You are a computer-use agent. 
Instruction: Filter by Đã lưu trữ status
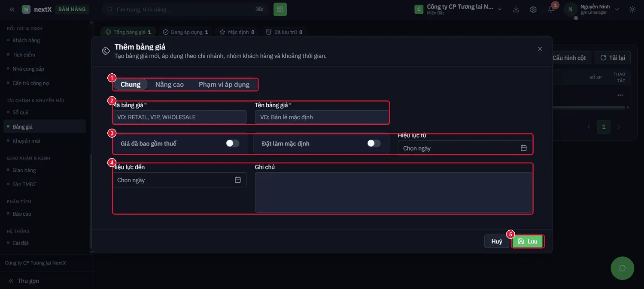(284, 32)
